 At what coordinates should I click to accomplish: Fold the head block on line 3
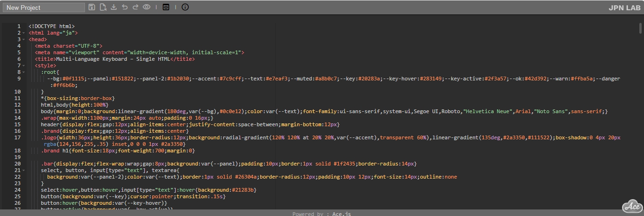pos(23,40)
